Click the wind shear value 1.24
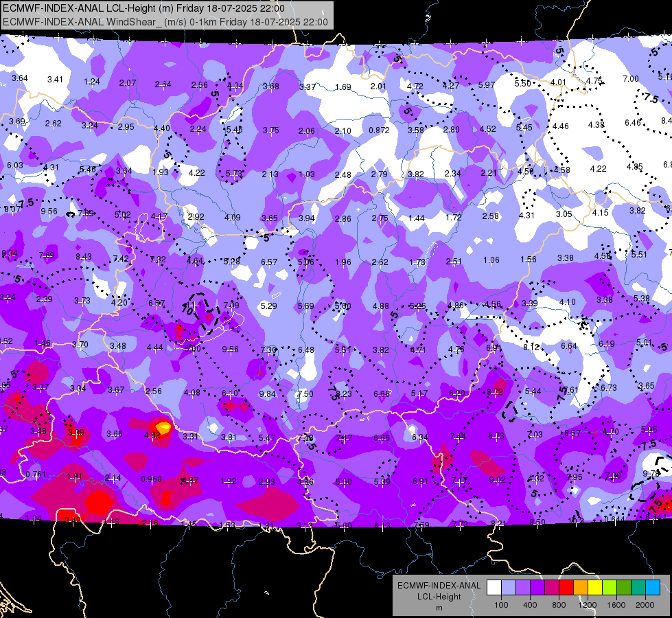This screenshot has height=618, width=672. coord(92,82)
